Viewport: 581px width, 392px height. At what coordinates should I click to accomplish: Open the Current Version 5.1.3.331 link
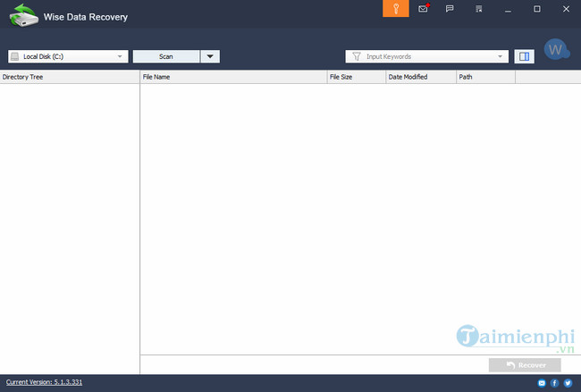44,382
